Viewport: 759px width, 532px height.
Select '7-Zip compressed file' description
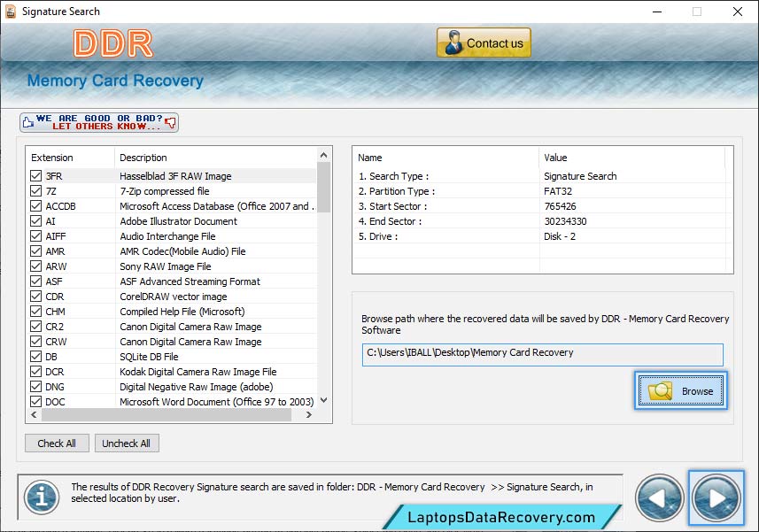pos(165,191)
